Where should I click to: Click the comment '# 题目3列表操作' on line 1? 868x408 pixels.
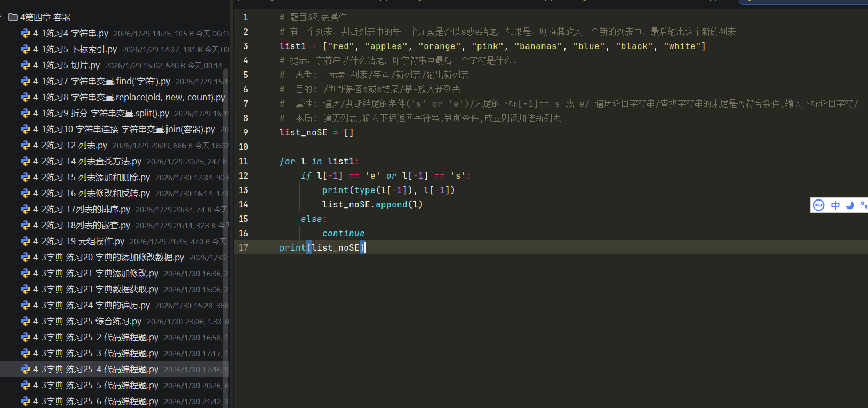[313, 17]
